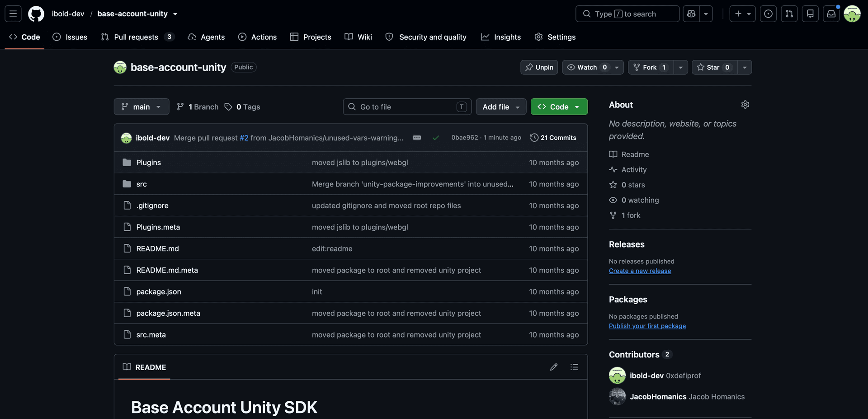Image resolution: width=868 pixels, height=419 pixels.
Task: Open ibold-dev contributor avatar
Action: pyautogui.click(x=617, y=376)
